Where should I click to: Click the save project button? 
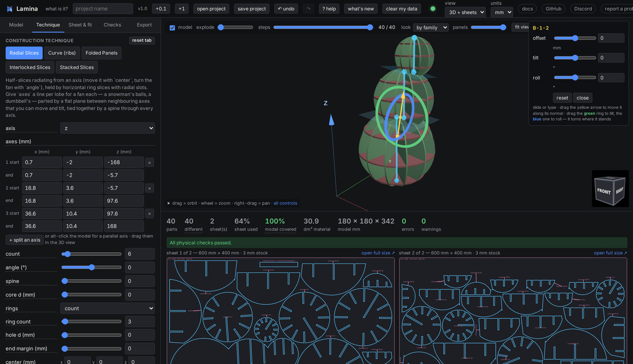pyautogui.click(x=252, y=8)
